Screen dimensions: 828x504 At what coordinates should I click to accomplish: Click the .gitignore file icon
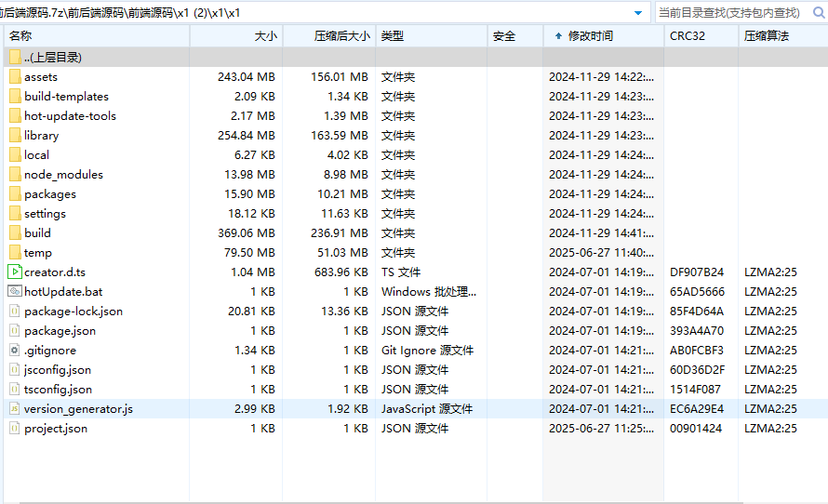tap(14, 351)
